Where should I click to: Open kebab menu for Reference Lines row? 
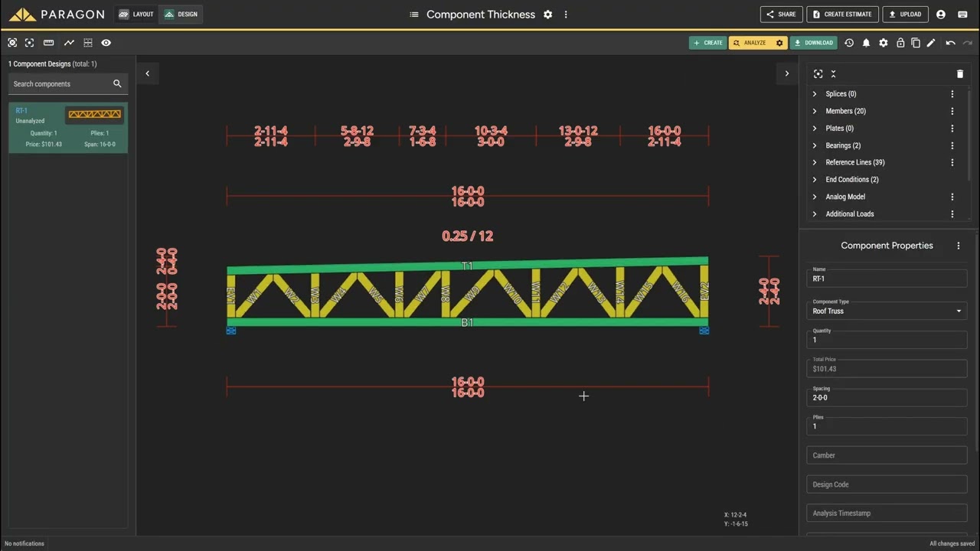point(952,162)
